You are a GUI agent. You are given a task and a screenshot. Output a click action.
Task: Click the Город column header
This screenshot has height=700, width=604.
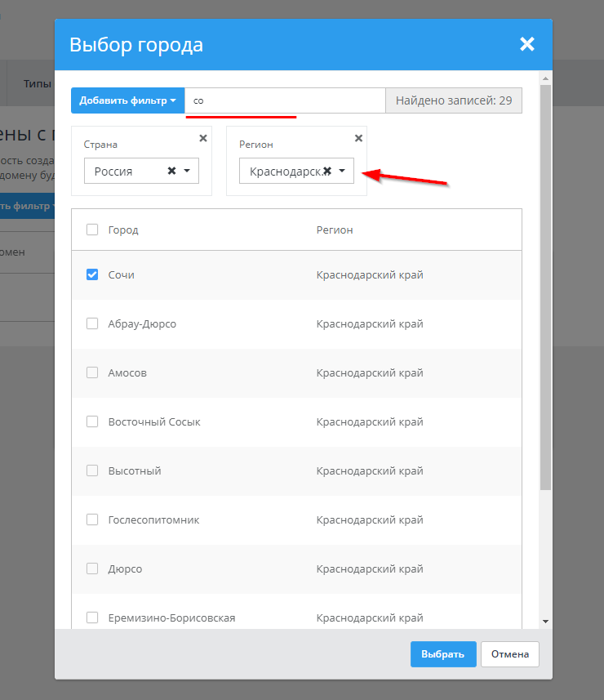click(x=123, y=230)
